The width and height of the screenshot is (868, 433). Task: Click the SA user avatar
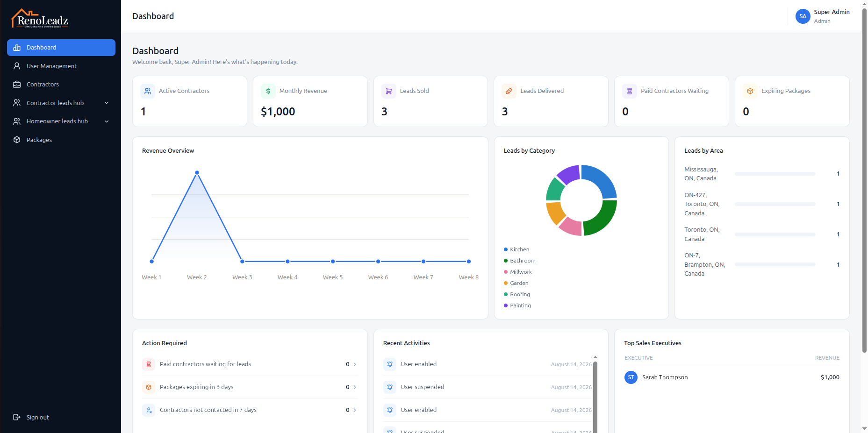(x=803, y=16)
